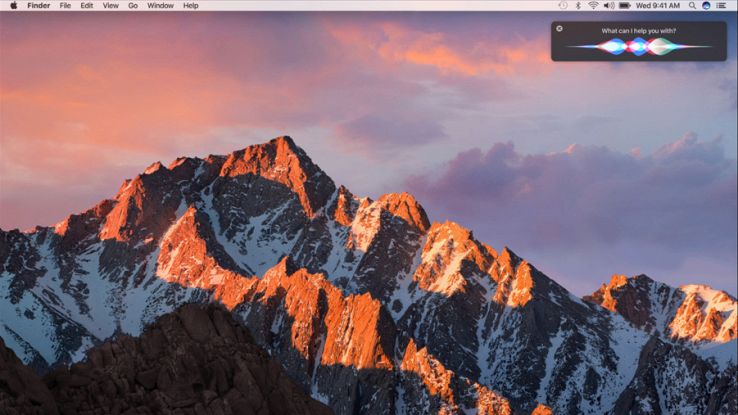Screen dimensions: 738x415
Task: Open the Finder menu
Action: (x=39, y=6)
